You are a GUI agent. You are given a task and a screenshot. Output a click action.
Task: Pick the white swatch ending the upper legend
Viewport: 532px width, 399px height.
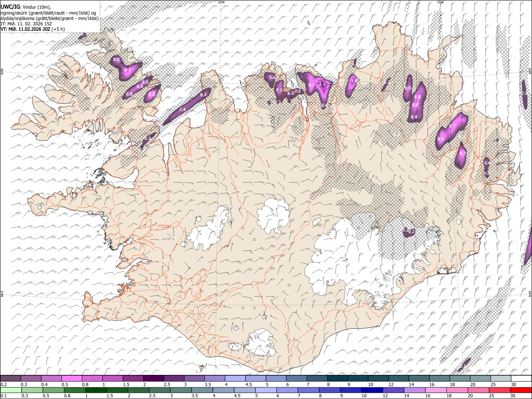pos(521,379)
